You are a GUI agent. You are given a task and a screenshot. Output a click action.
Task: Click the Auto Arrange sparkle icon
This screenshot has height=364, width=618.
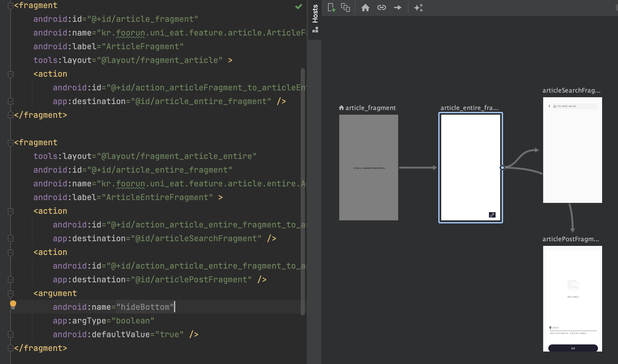pyautogui.click(x=418, y=7)
